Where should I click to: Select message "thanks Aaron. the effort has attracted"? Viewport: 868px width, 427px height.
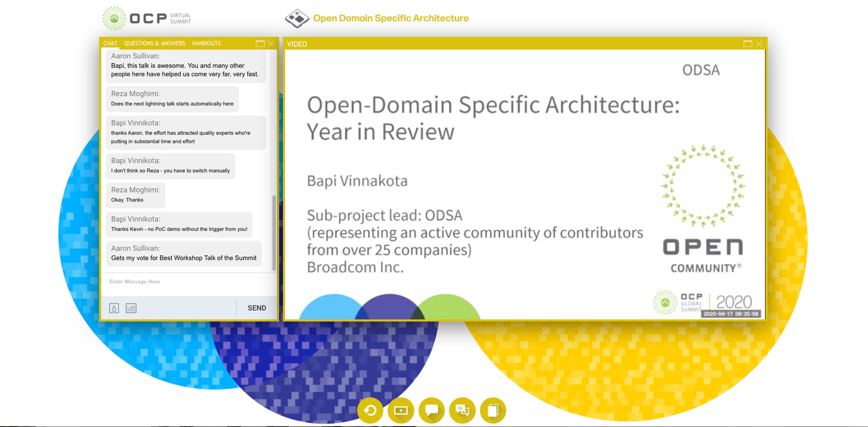coord(186,132)
